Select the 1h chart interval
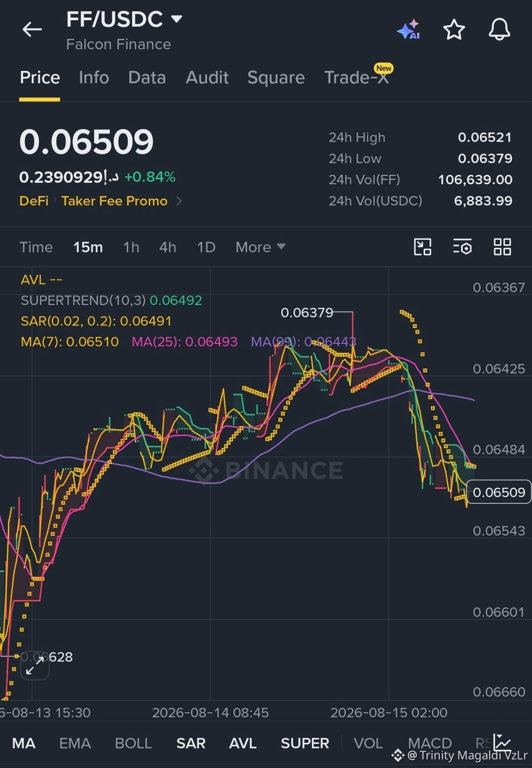 click(131, 247)
